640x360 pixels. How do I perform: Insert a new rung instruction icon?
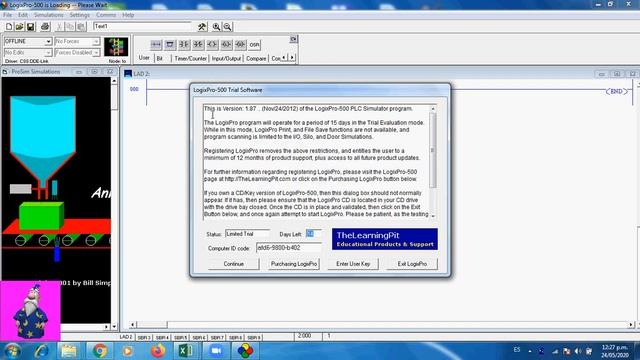coord(156,44)
